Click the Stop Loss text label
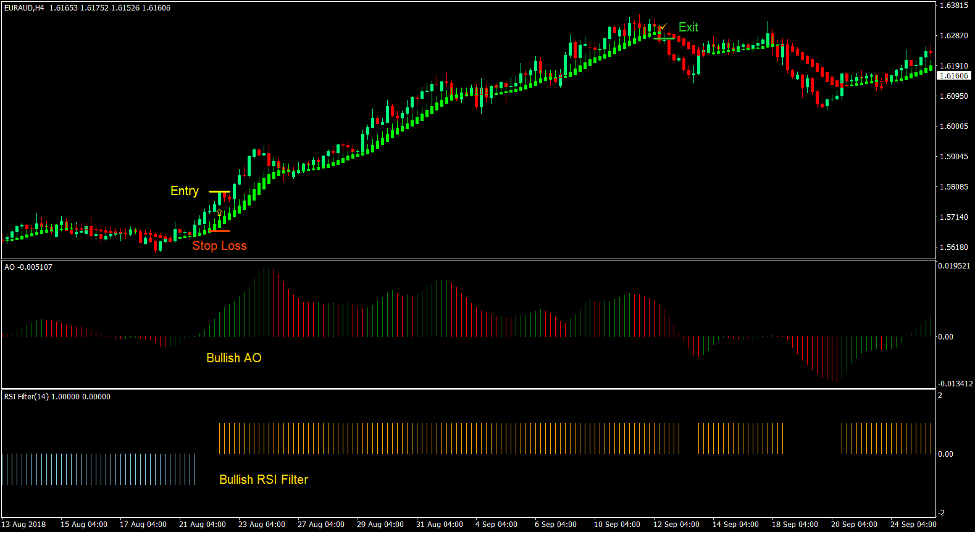Viewport: 977px width, 533px height. pos(219,245)
